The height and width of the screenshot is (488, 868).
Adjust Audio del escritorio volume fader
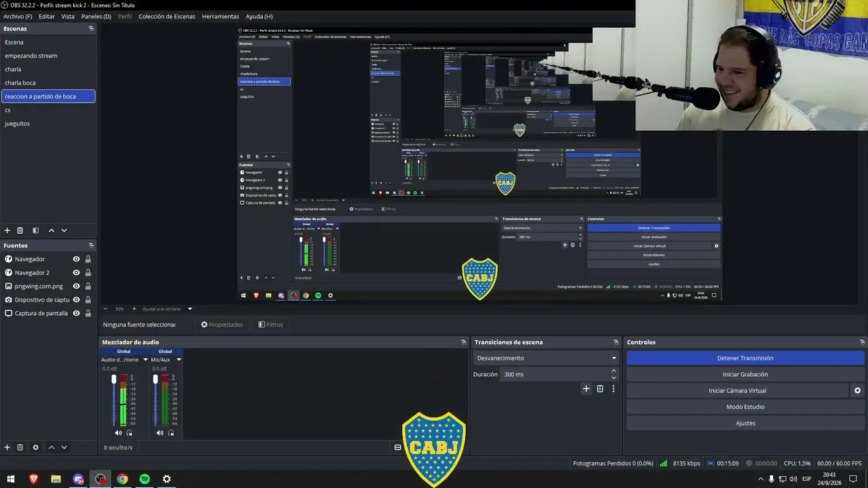coord(114,380)
